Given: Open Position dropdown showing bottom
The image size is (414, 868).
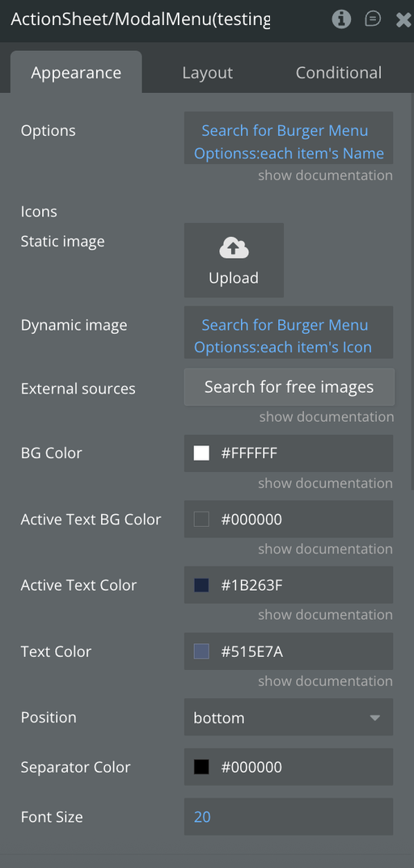Looking at the screenshot, I should [x=289, y=718].
